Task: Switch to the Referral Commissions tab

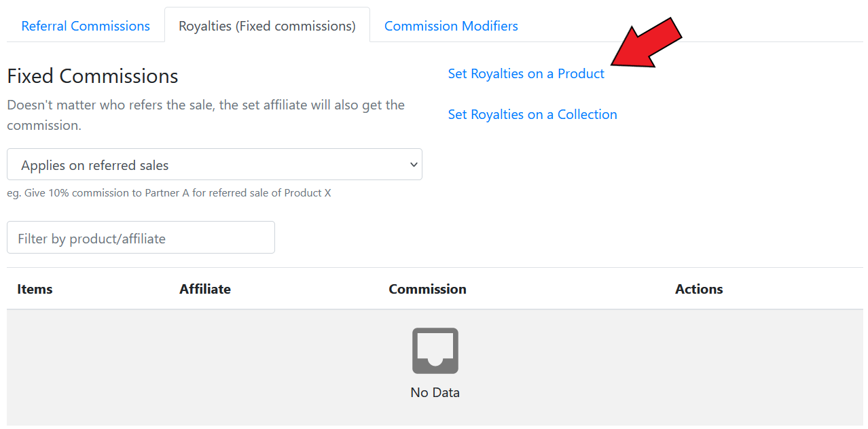Action: pos(86,26)
